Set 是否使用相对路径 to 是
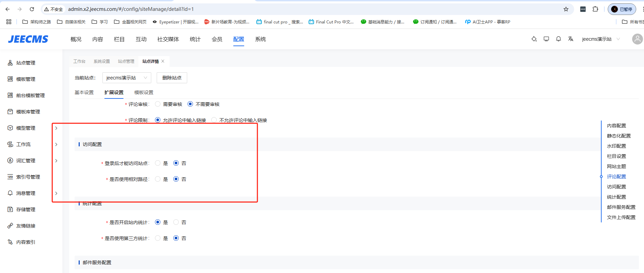This screenshot has height=273, width=644. pyautogui.click(x=158, y=179)
